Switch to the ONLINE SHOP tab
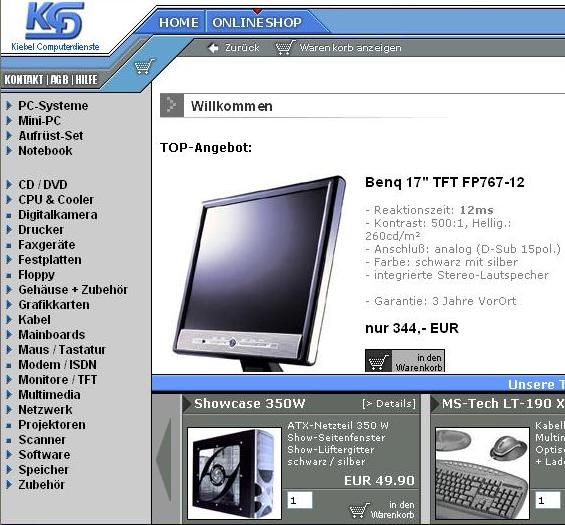This screenshot has width=565, height=525. [257, 22]
